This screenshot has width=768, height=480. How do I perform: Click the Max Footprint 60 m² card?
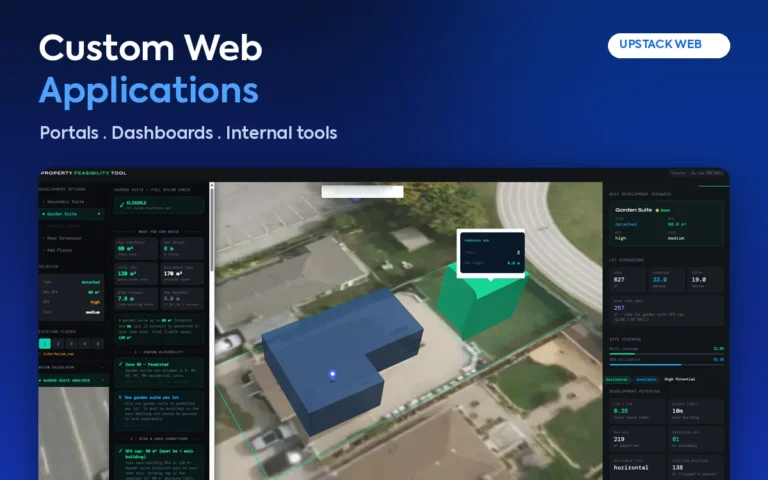point(136,248)
